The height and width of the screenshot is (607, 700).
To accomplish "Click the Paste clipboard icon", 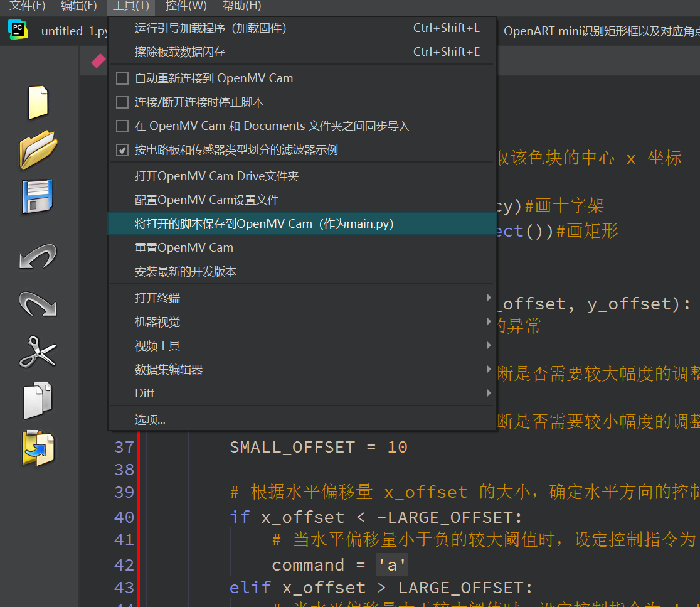I will point(38,448).
